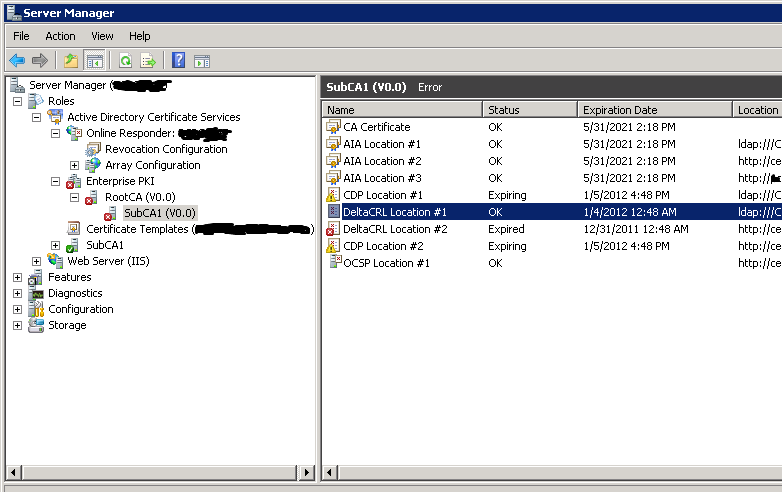The width and height of the screenshot is (782, 492).
Task: Click the Storage node icon
Action: pos(36,325)
